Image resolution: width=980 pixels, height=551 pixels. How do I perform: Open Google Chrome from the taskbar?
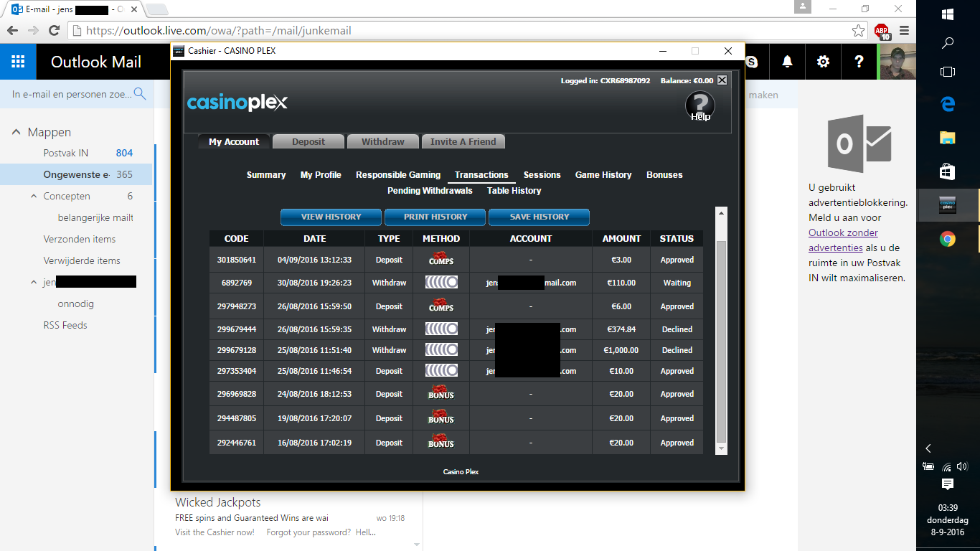click(x=948, y=239)
